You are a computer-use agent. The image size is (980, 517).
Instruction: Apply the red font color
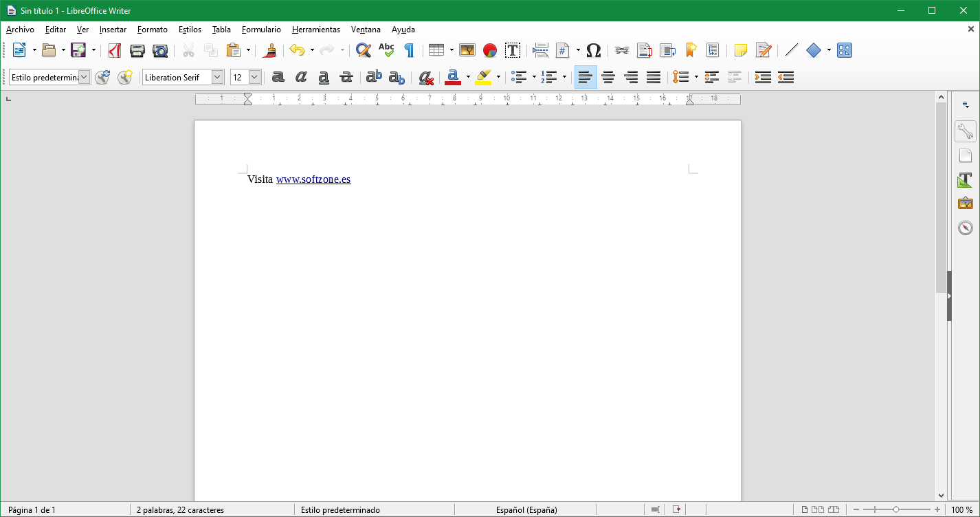452,78
